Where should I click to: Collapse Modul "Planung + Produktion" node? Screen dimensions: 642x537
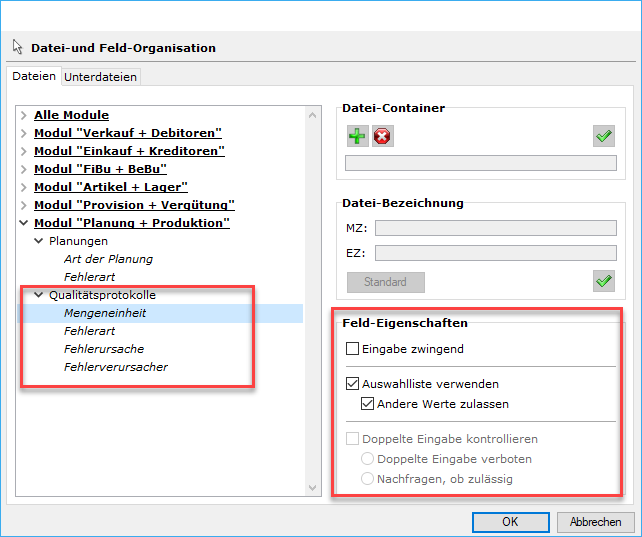24,223
